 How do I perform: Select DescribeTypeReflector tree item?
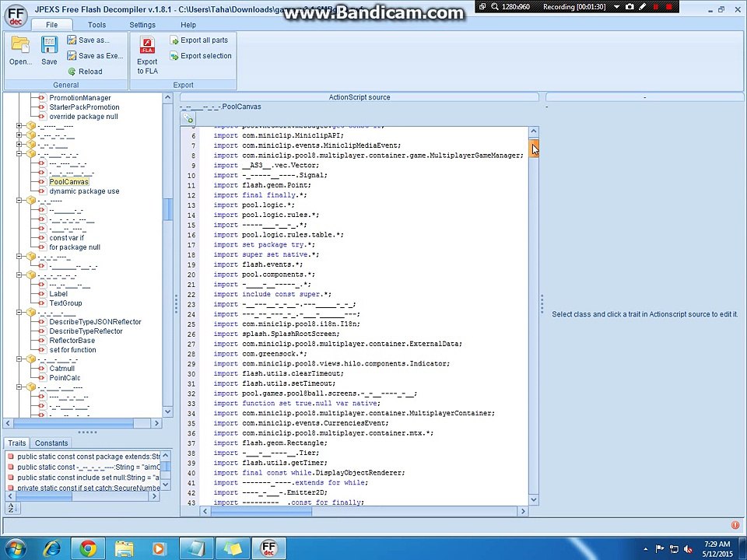(x=86, y=331)
